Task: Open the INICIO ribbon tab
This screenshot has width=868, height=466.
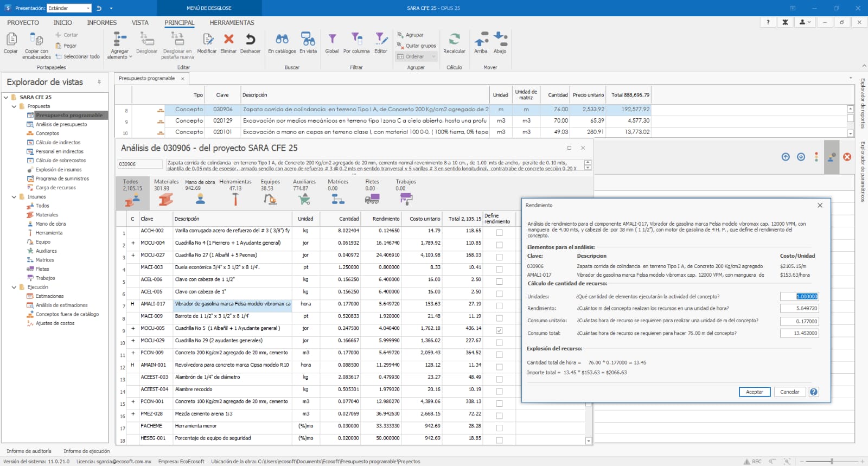Action: [x=62, y=23]
